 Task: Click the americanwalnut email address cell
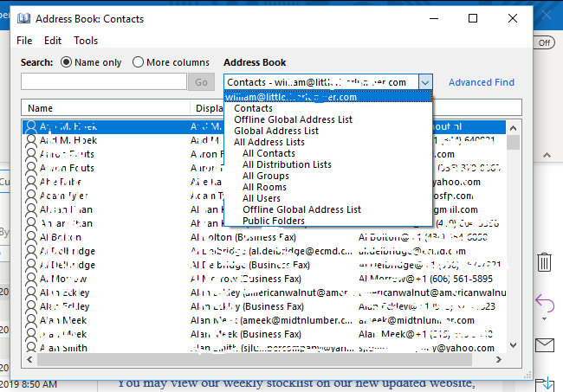[x=432, y=292]
